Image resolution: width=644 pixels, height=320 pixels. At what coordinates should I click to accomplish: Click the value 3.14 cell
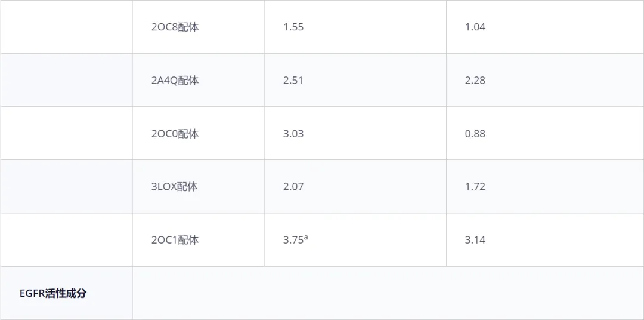[544, 240]
